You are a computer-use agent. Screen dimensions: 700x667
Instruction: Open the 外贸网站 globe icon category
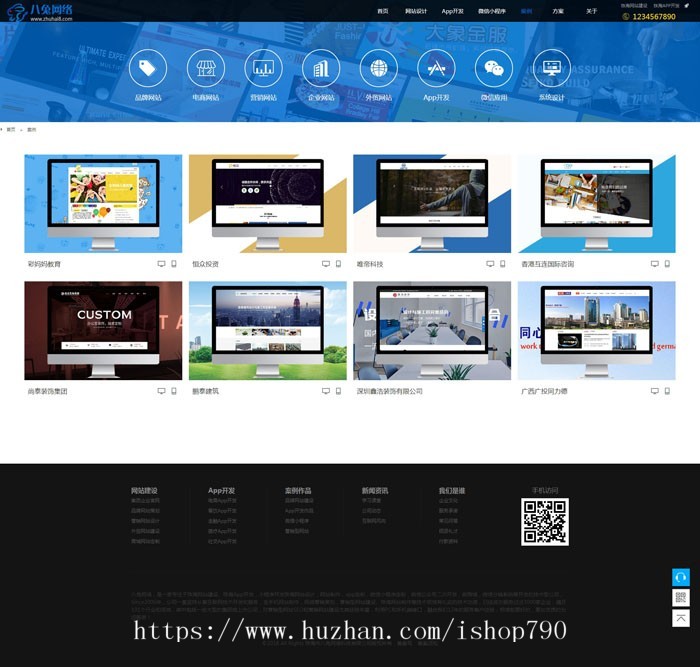tap(379, 68)
